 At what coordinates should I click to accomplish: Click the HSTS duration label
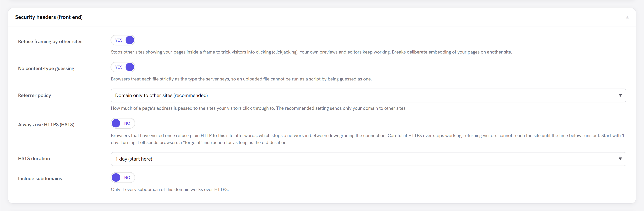pos(34,158)
